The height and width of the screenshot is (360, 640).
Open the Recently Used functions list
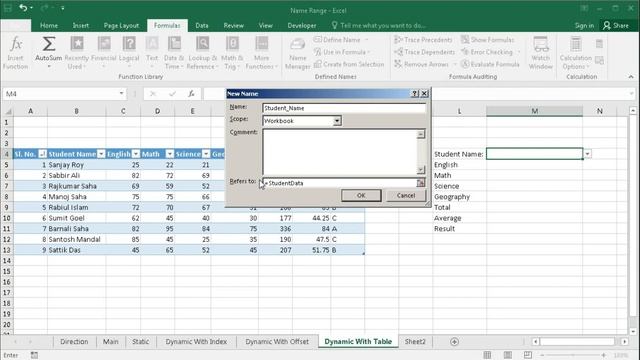click(x=76, y=53)
